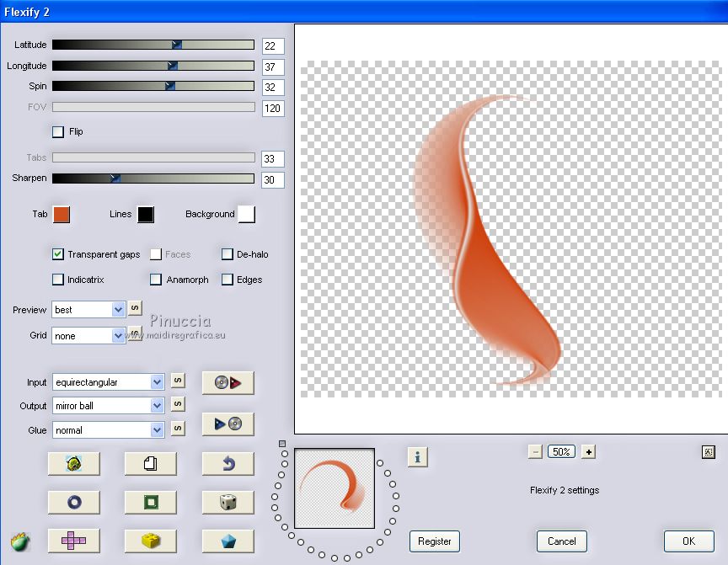
Task: Pick the orange Tab color swatch
Action: point(62,215)
